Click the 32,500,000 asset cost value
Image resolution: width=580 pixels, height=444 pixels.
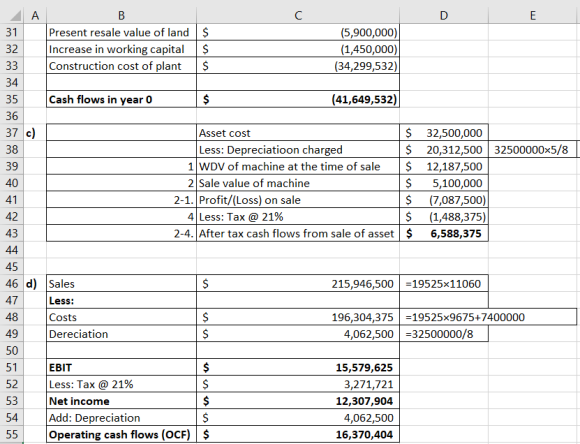click(444, 133)
